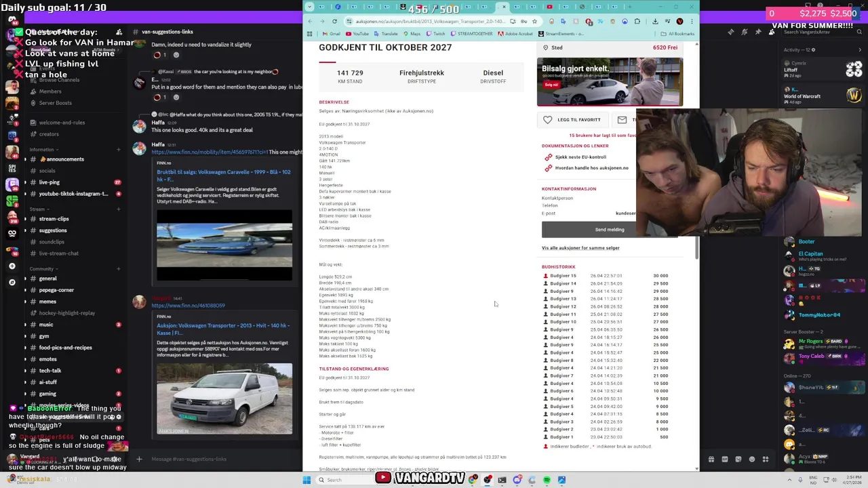
Task: Create a channel in the Community category
Action: tap(118, 269)
